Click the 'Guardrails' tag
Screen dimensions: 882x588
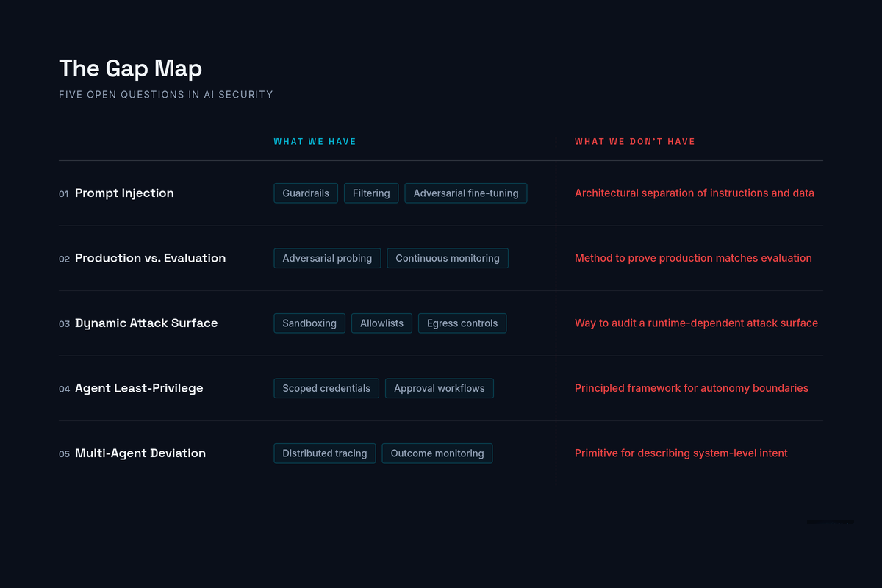click(306, 193)
